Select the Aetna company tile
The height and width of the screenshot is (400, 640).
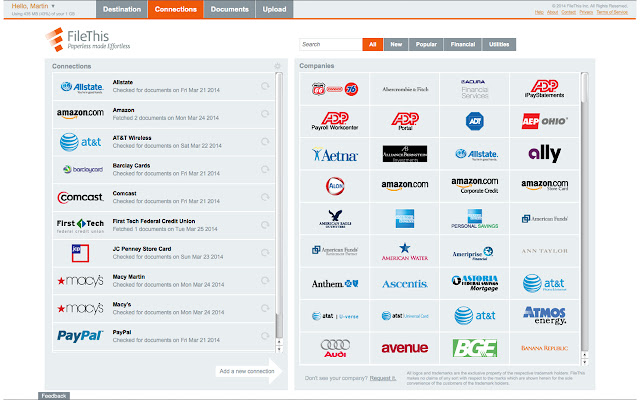point(335,154)
